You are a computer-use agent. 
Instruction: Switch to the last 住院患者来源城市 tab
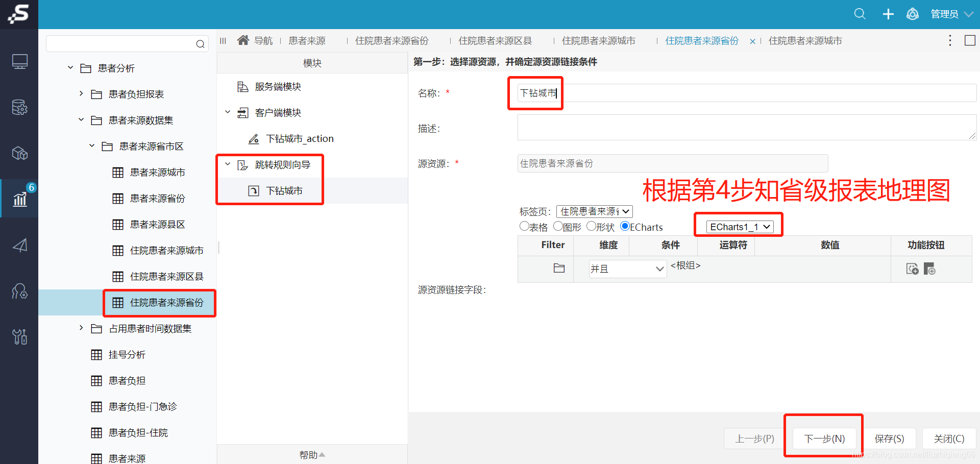(x=805, y=41)
